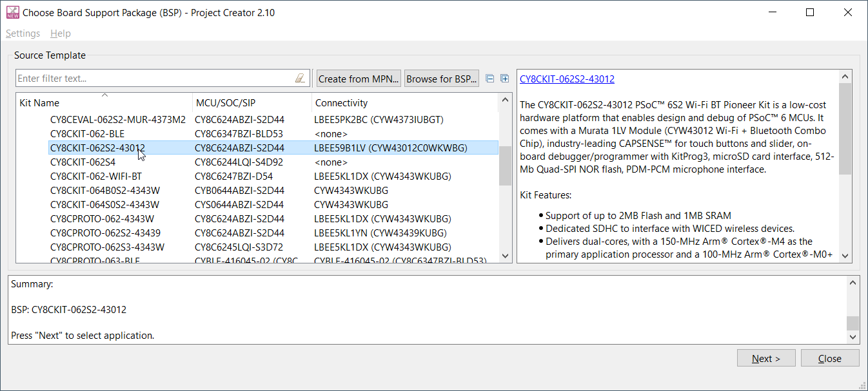Select the CY8CPROTO-062-4343W kit
Viewport: 868px width, 391px height.
(102, 219)
